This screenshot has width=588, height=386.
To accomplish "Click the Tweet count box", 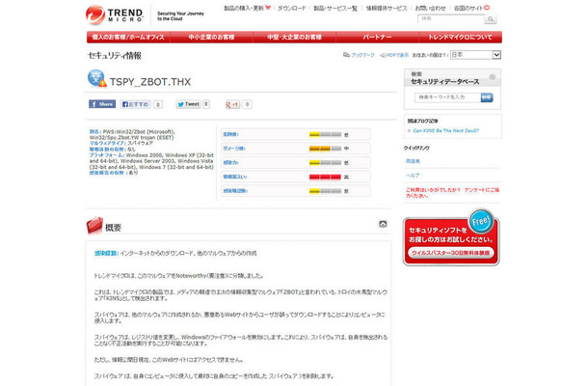I will (206, 104).
